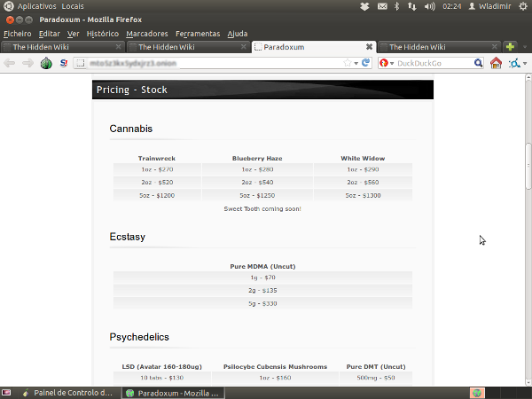Image resolution: width=532 pixels, height=399 pixels.
Task: Close the first Hidden Wiki tab
Action: (118, 47)
